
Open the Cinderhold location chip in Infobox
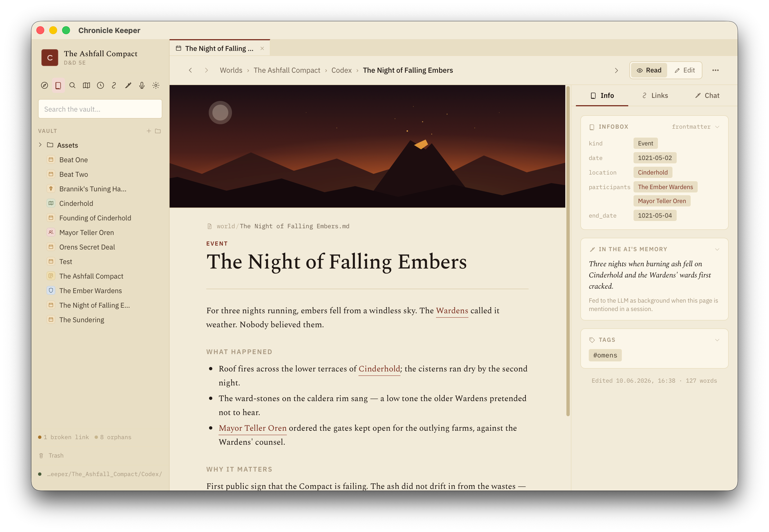pyautogui.click(x=653, y=173)
